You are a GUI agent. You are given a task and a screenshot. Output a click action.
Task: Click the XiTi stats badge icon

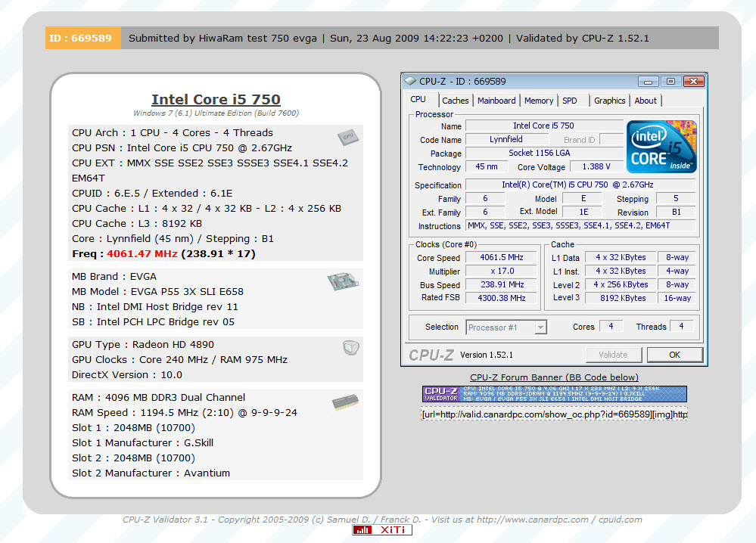382,529
